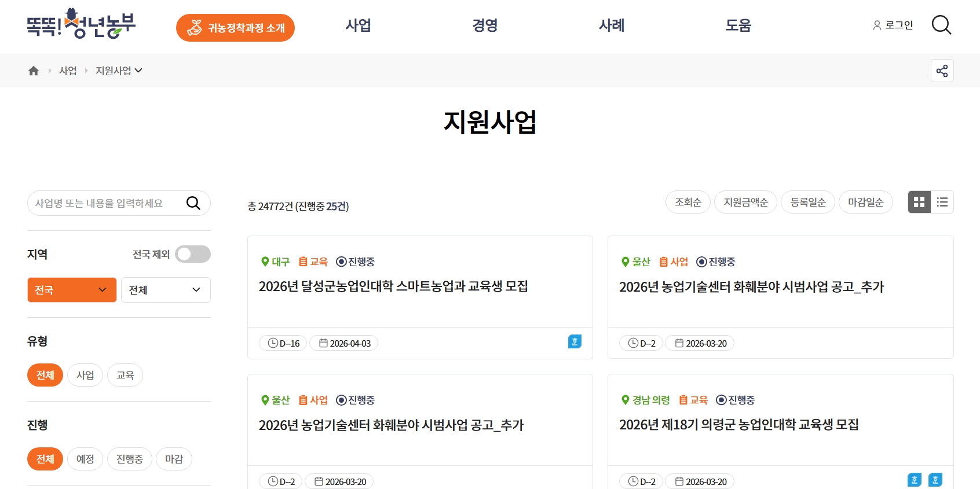Image resolution: width=980 pixels, height=489 pixels.
Task: Click 대구 location tag on first card
Action: tap(275, 262)
